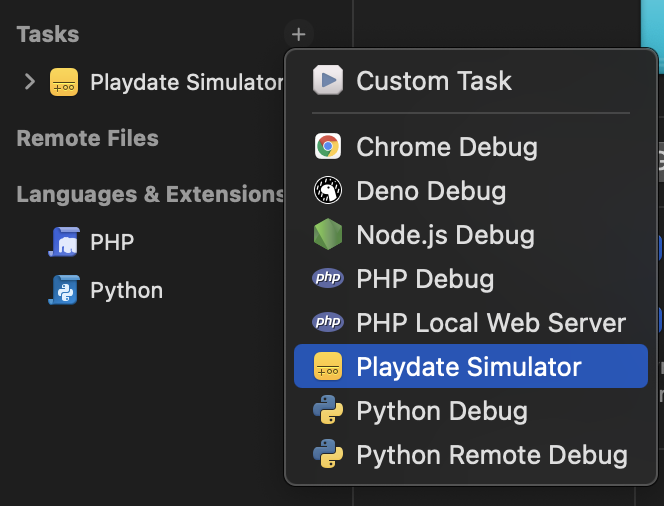Screen dimensions: 664x506
Task: Select the Tasks section heading
Action: 48,34
